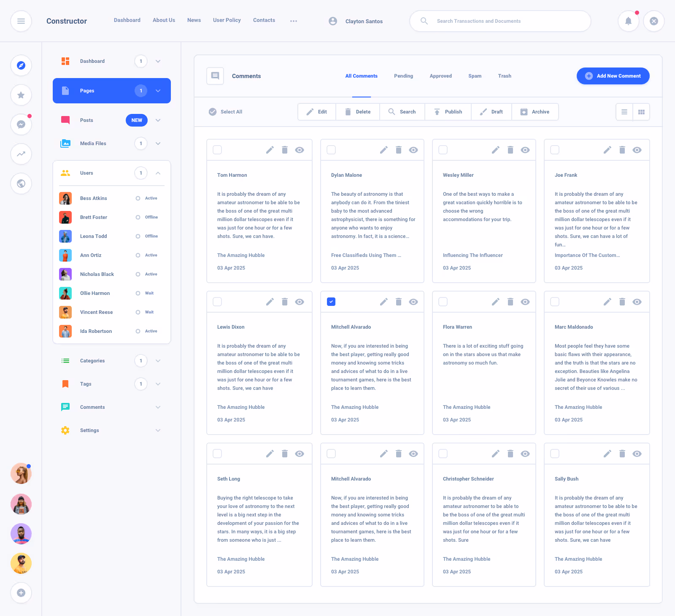Click the round X close icon in the header
The image size is (675, 616).
pyautogui.click(x=654, y=21)
